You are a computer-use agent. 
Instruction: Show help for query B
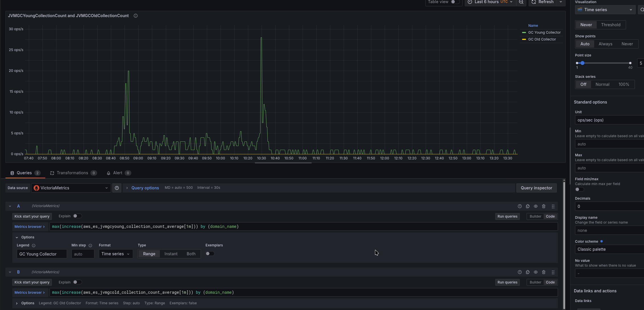520,272
